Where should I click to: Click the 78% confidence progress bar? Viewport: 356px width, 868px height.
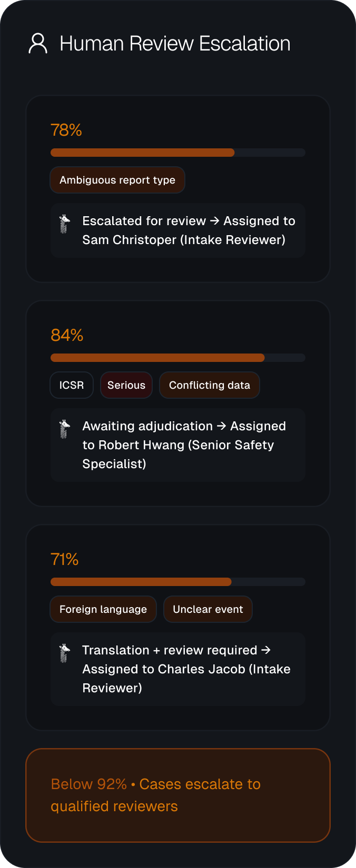click(x=178, y=153)
